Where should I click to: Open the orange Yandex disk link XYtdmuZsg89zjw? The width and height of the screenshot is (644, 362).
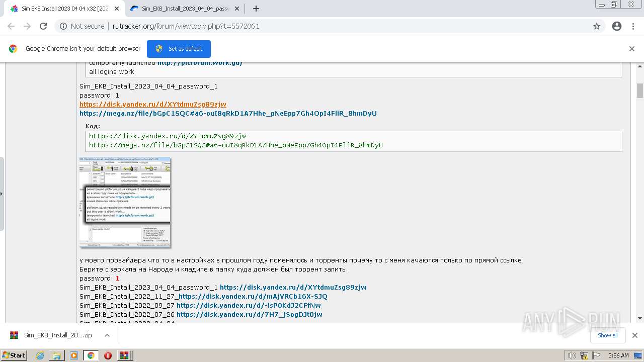(153, 105)
